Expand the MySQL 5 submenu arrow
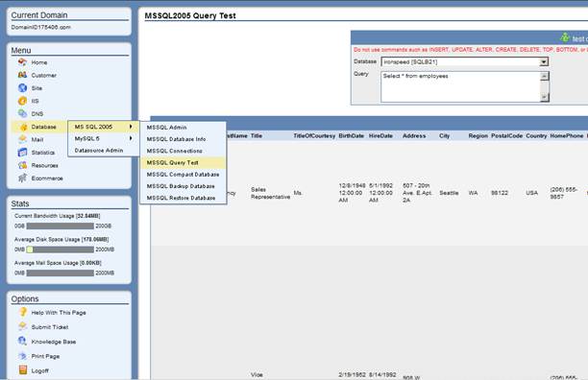The width and height of the screenshot is (588, 380). (x=131, y=138)
